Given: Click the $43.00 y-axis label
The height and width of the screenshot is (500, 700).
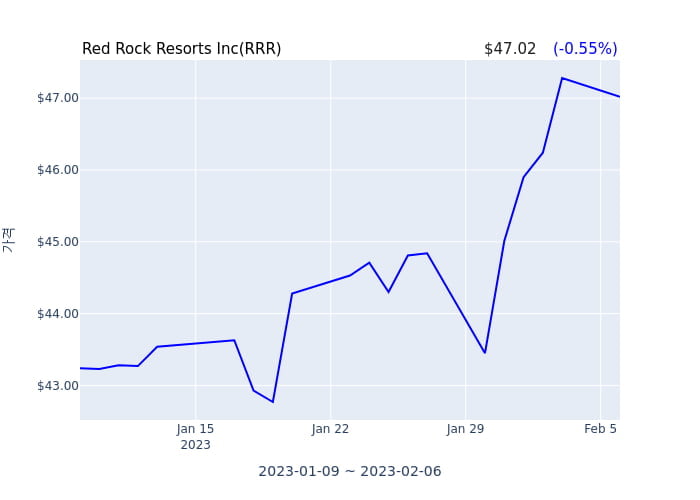Looking at the screenshot, I should [x=58, y=385].
